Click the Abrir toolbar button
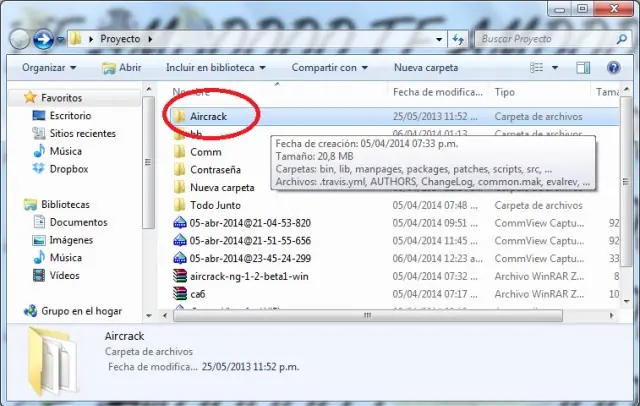Viewport: 640px width, 406px height. (x=122, y=68)
